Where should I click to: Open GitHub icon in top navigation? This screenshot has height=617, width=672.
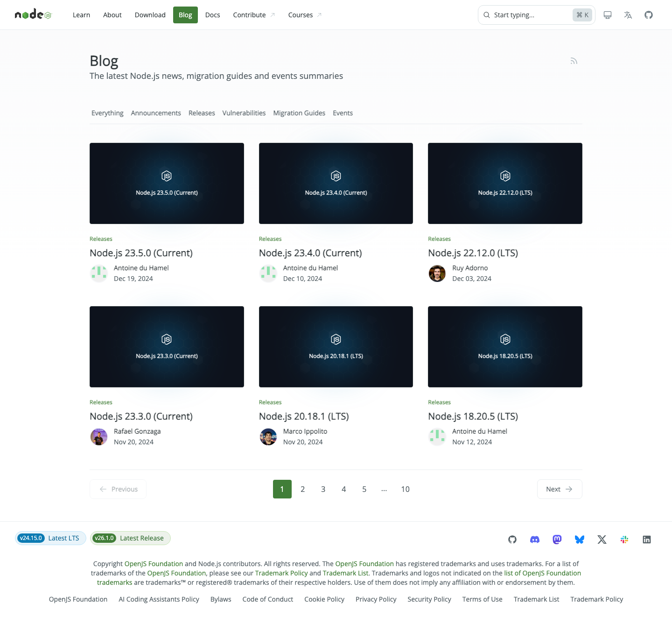[x=649, y=15]
